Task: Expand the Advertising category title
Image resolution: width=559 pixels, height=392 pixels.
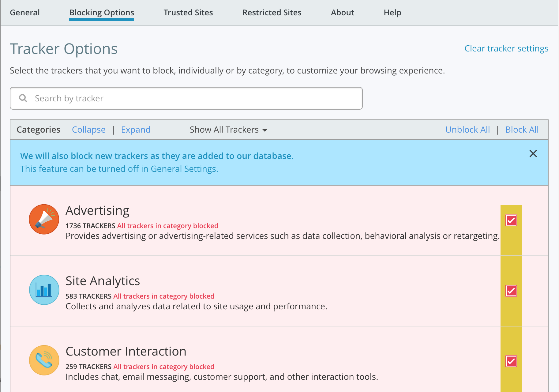Action: [97, 210]
